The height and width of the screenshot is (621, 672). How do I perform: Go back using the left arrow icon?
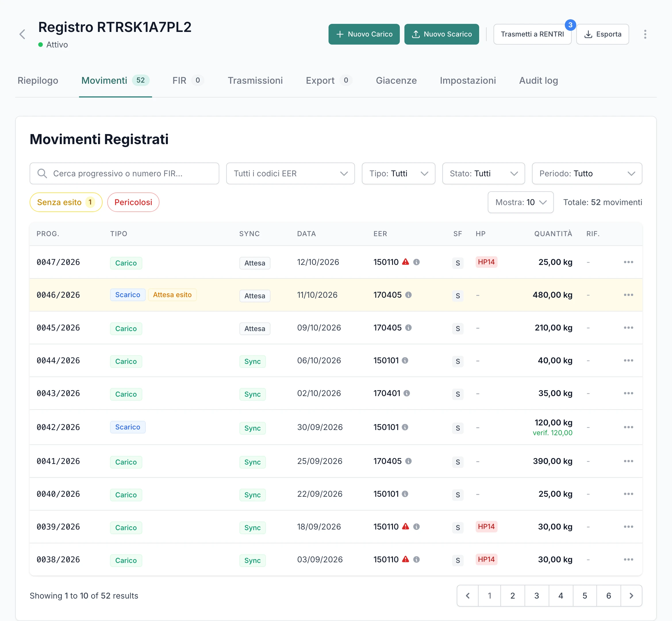pyautogui.click(x=22, y=34)
